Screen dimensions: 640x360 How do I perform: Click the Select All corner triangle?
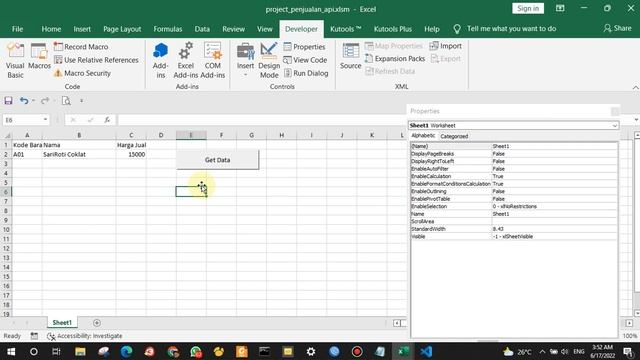pyautogui.click(x=7, y=135)
